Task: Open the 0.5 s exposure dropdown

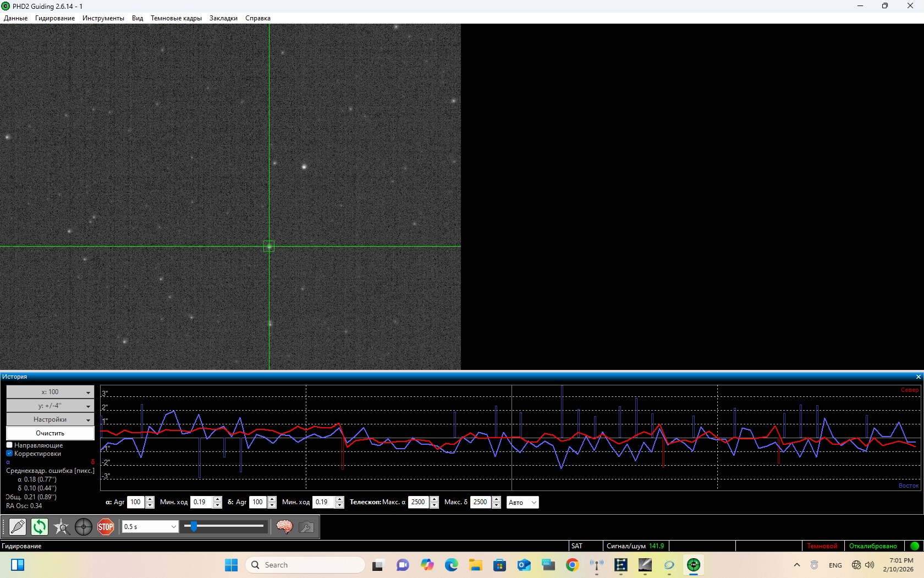Action: click(x=150, y=527)
